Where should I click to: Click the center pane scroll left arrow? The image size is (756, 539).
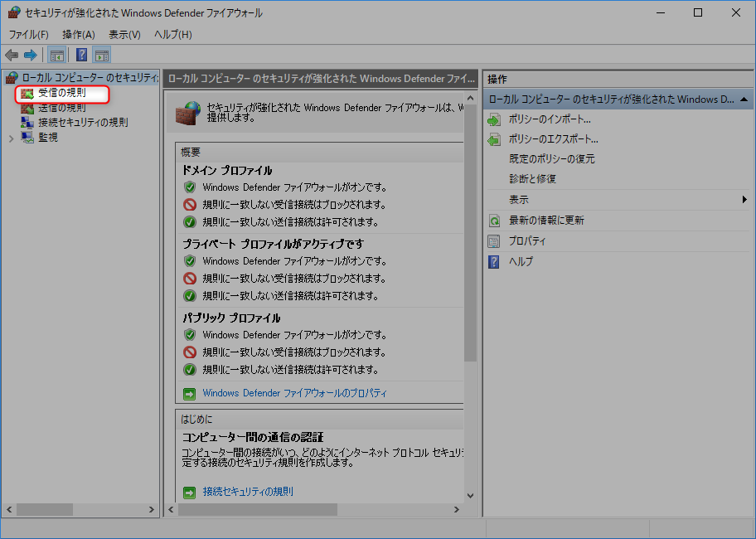click(171, 510)
